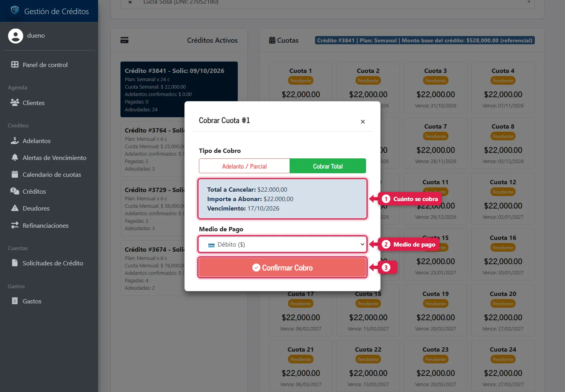Click the Panel de control grid icon
Viewport: 565px width, 392px height.
pyautogui.click(x=15, y=65)
